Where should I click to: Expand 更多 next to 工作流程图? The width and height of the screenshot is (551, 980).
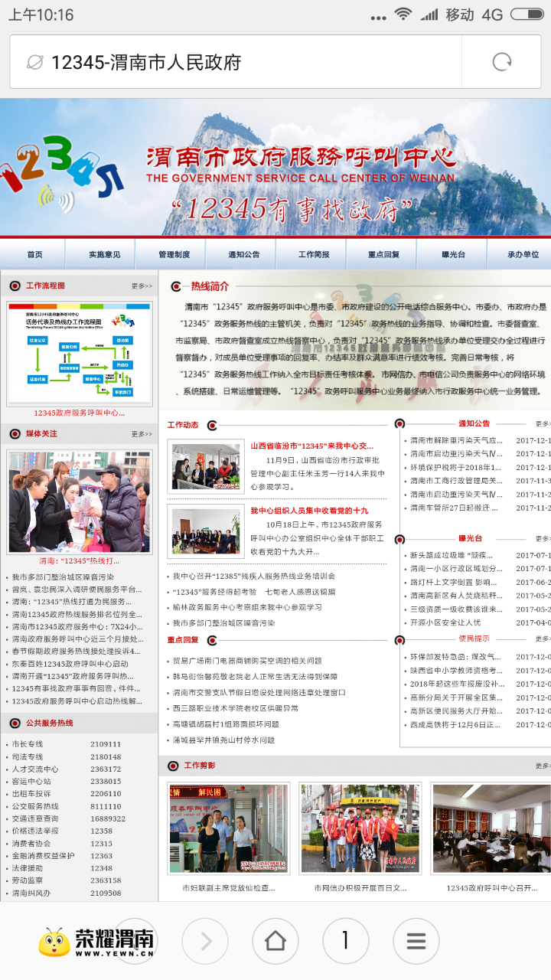[x=142, y=286]
